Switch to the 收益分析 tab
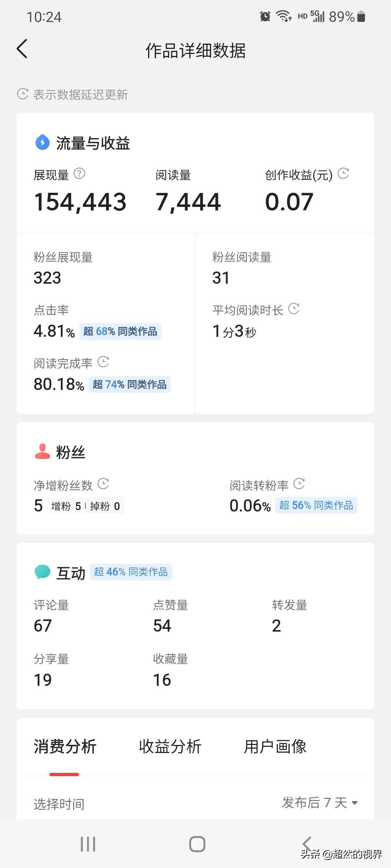391x868 pixels. (x=170, y=747)
